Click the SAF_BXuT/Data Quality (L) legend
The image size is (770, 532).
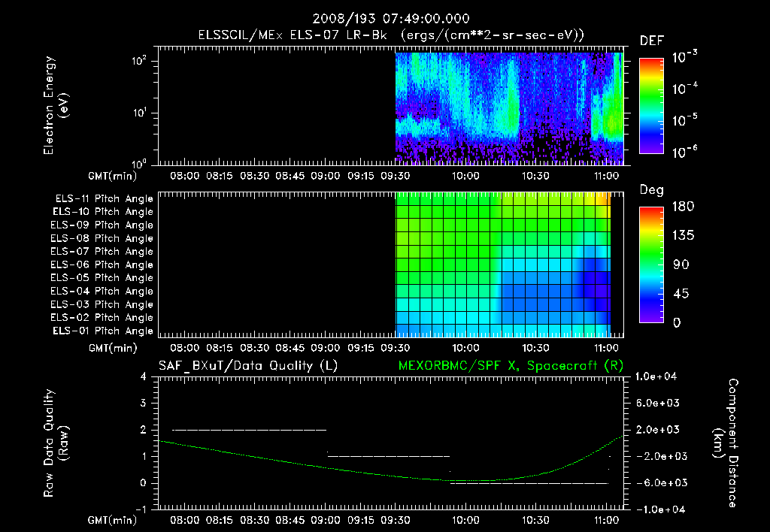[x=248, y=366]
